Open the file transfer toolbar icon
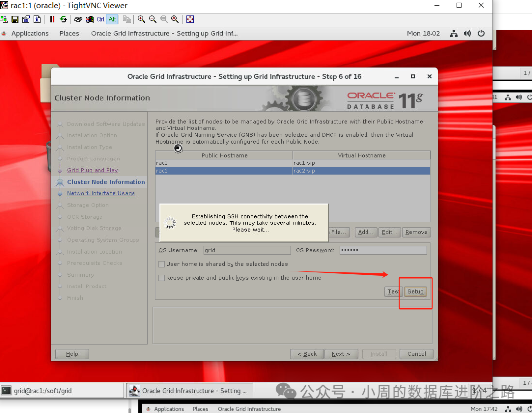 [127, 19]
